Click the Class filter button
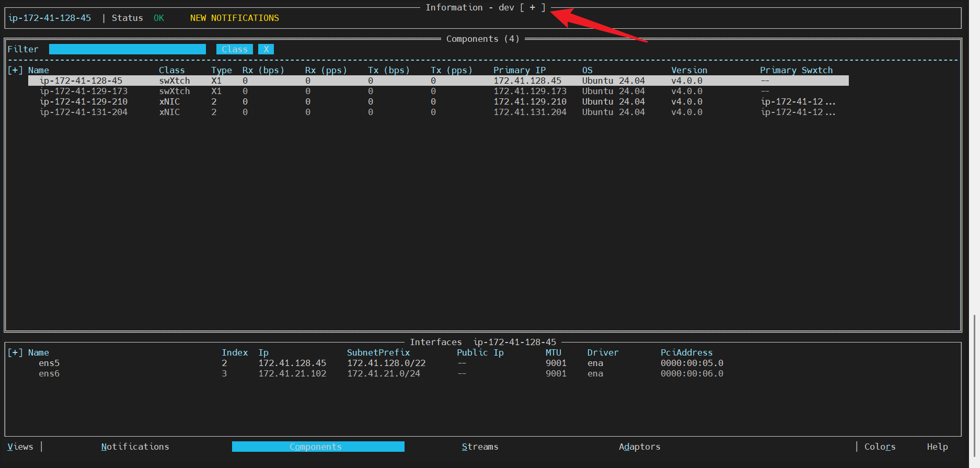Screen dimensions: 980x468 [x=235, y=49]
